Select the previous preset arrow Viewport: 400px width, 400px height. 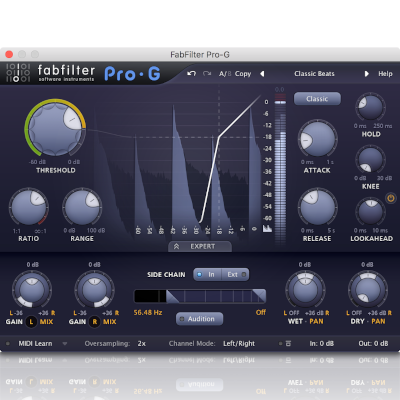[262, 74]
